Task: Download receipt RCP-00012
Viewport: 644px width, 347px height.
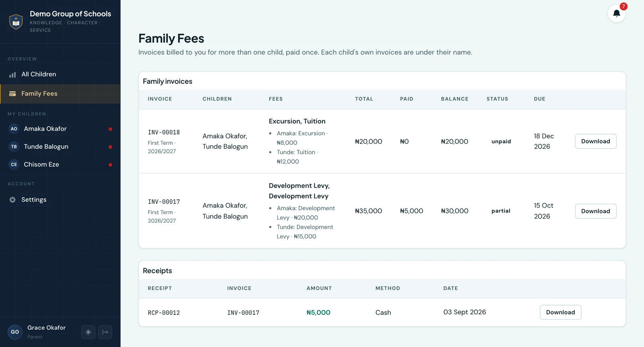Action: 560,312
